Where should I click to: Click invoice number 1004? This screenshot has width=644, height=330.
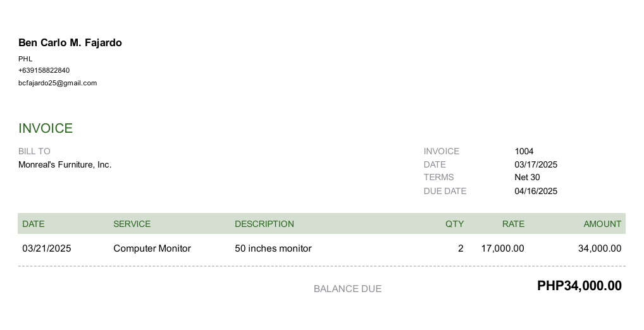point(524,151)
